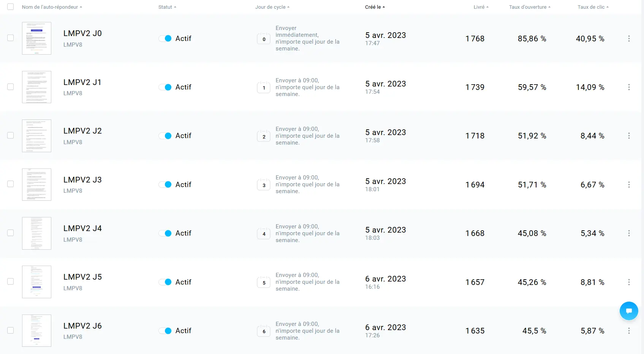
Task: Check the select-all checkbox in the header
Action: point(11,7)
